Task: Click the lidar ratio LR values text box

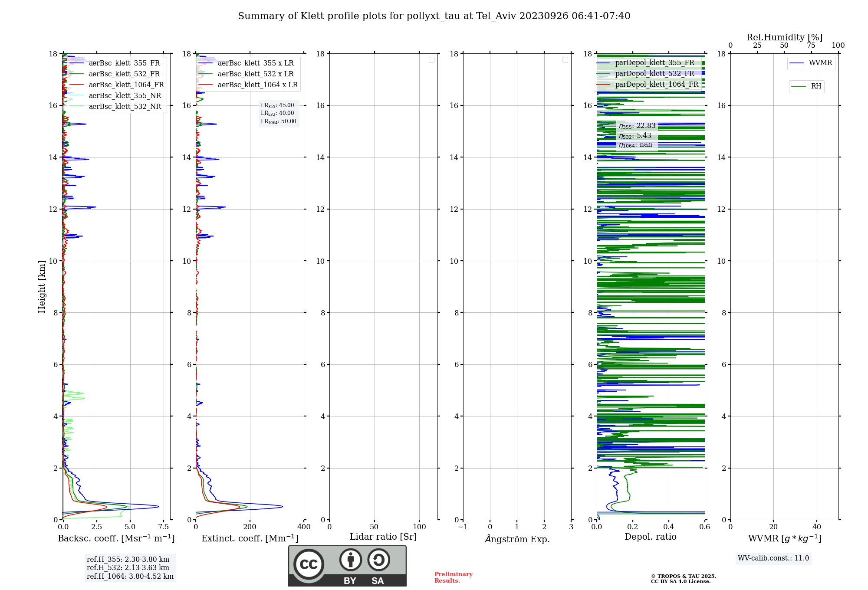Action: (x=278, y=113)
